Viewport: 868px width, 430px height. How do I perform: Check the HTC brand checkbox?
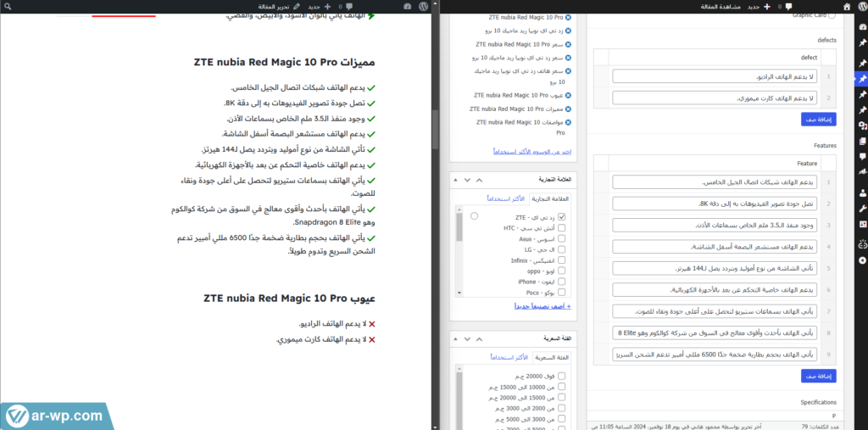coord(561,228)
